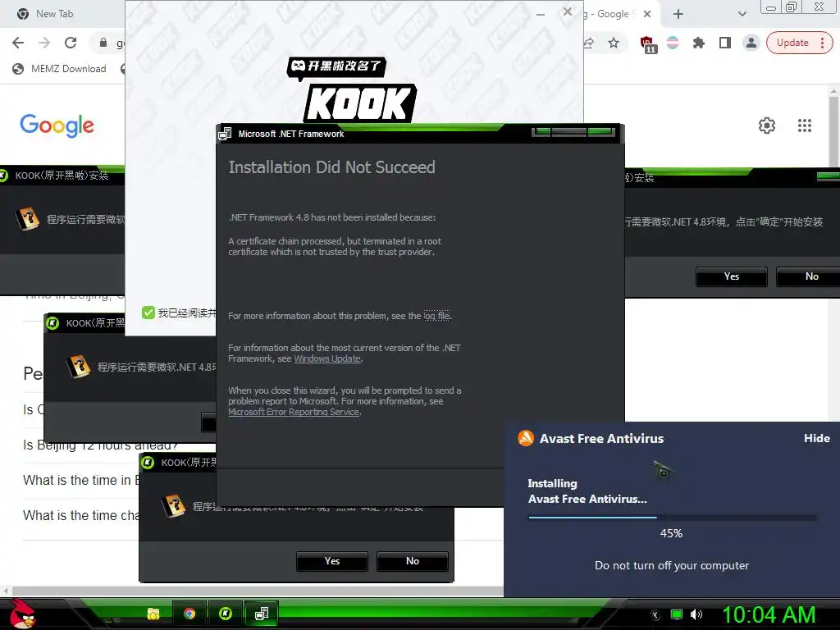Open the Chrome side panel
Viewport: 840px width, 630px height.
[x=725, y=43]
